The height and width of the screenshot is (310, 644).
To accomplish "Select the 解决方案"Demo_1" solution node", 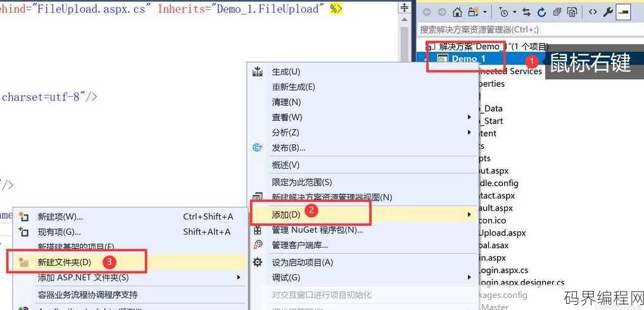I will [494, 47].
